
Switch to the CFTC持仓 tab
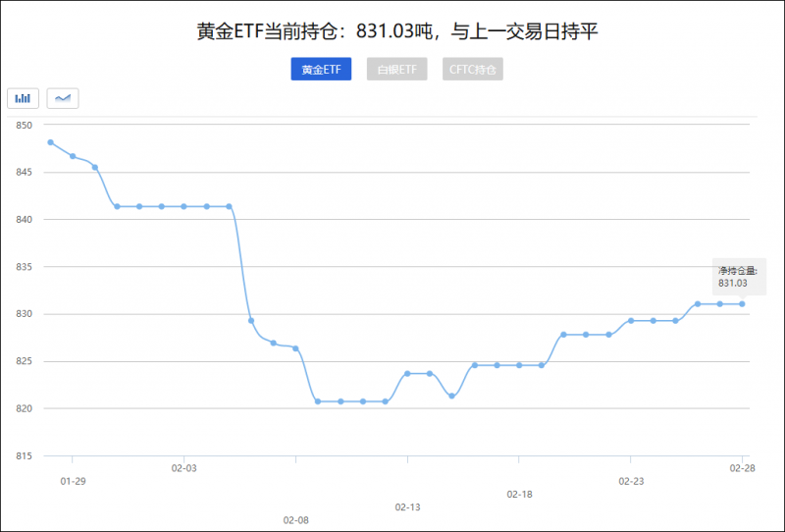point(473,70)
